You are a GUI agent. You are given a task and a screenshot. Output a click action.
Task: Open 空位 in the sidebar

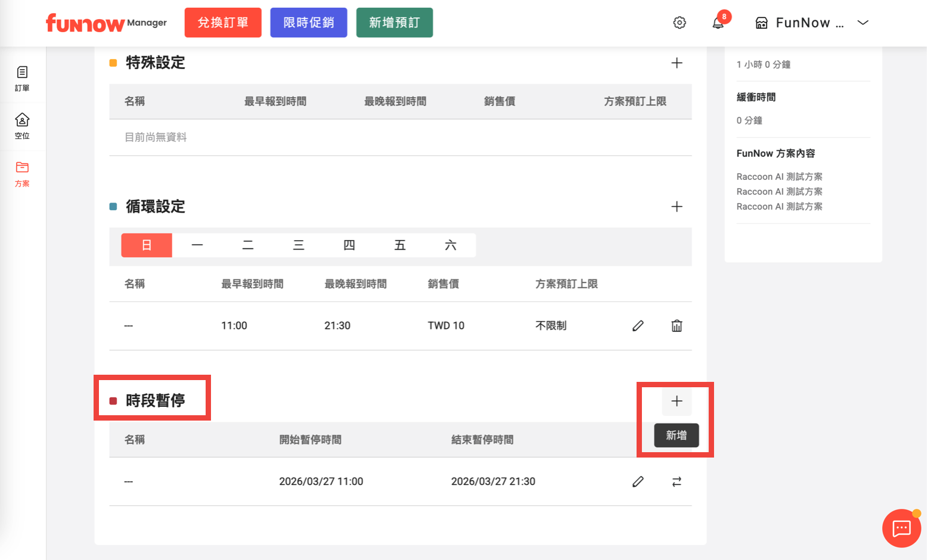[x=22, y=126]
